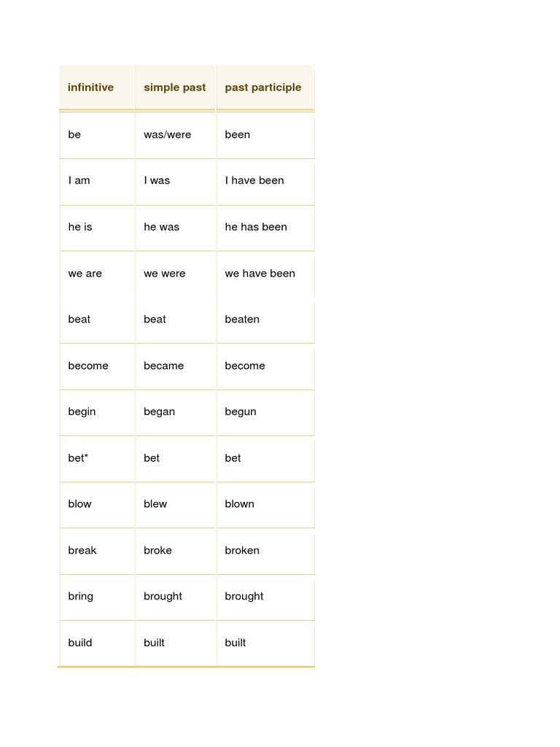Select the 'became' cell
The width and height of the screenshot is (560, 747).
pos(163,365)
